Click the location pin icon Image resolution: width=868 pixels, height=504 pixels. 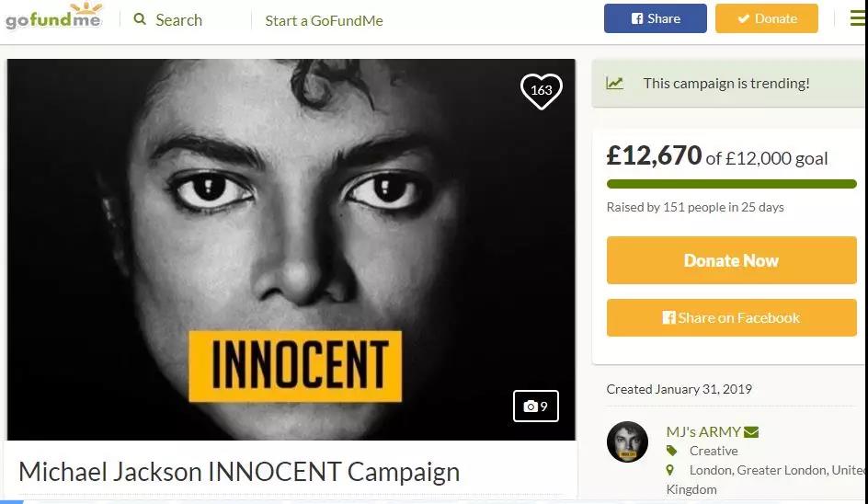tap(671, 470)
